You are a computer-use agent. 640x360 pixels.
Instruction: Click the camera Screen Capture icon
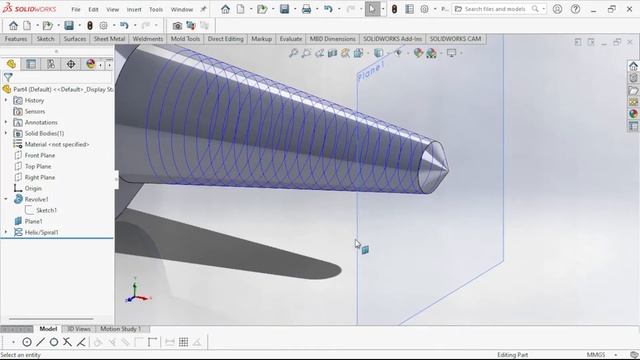[177, 26]
